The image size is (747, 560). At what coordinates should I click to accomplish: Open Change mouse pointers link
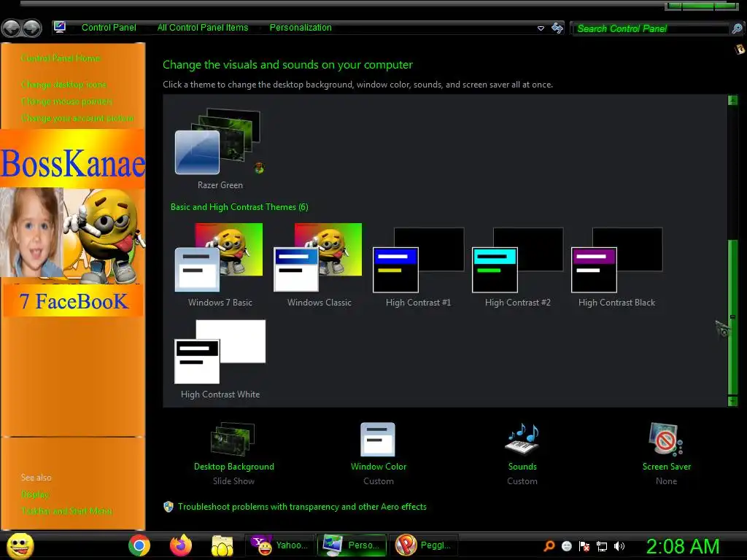[x=66, y=101]
